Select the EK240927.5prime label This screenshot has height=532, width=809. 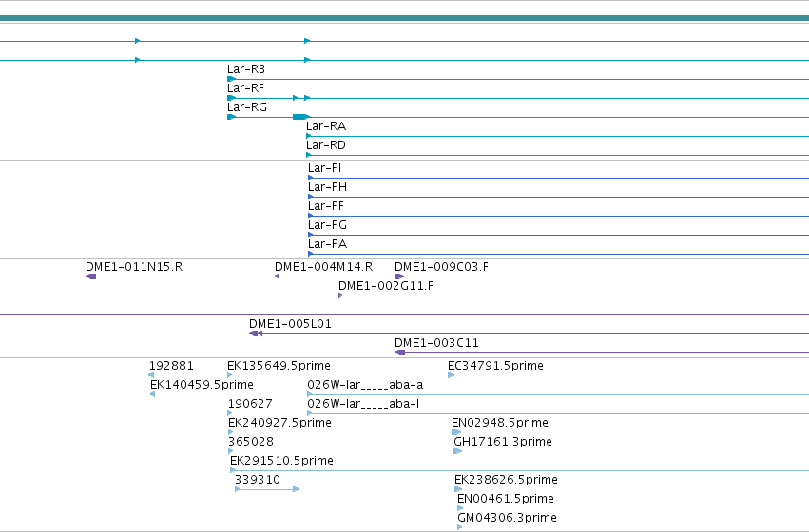point(279,424)
